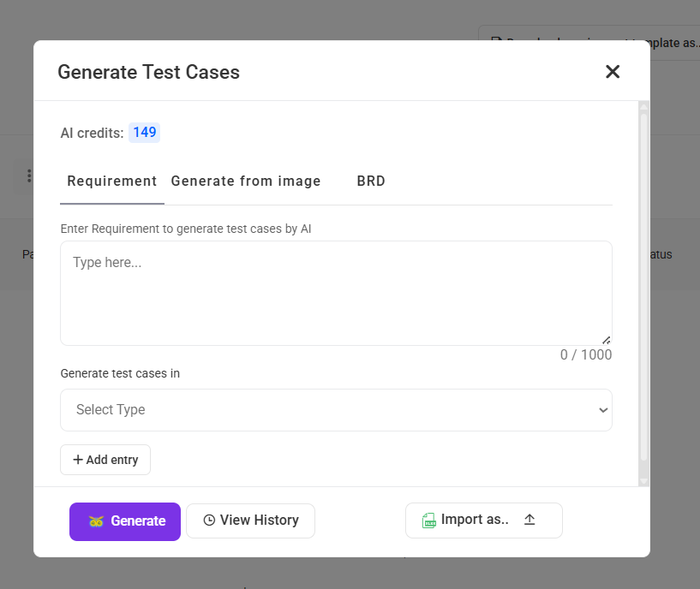700x589 pixels.
Task: Open the Generate from image tab
Action: tap(246, 181)
